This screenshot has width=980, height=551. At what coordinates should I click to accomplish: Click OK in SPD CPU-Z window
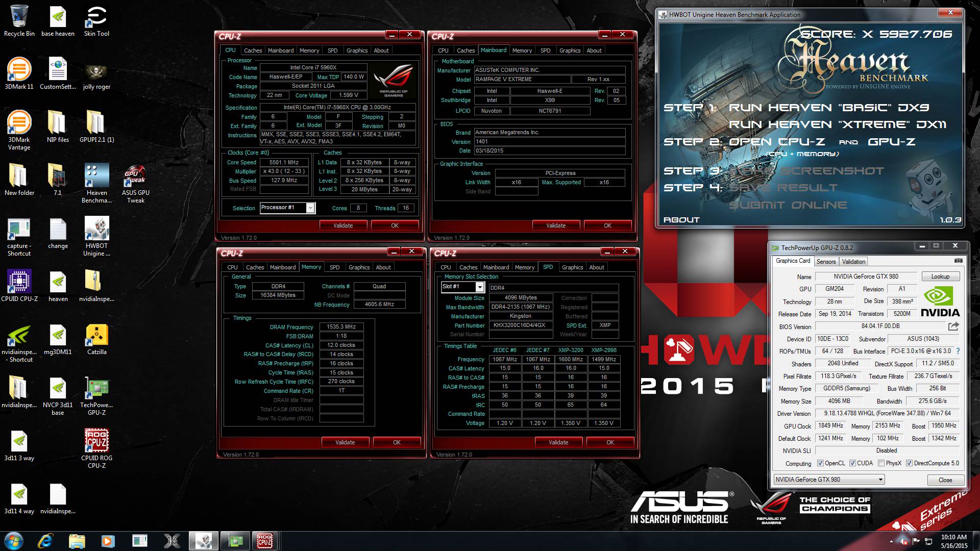point(610,442)
